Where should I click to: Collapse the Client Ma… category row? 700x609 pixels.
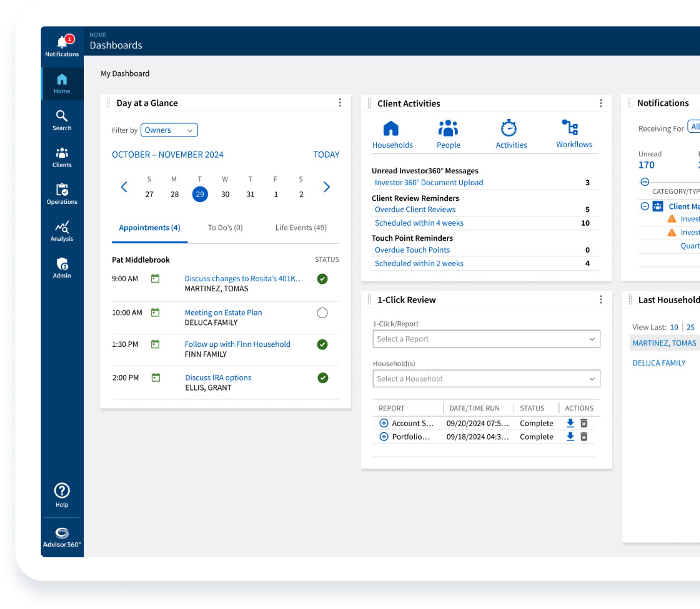click(645, 206)
